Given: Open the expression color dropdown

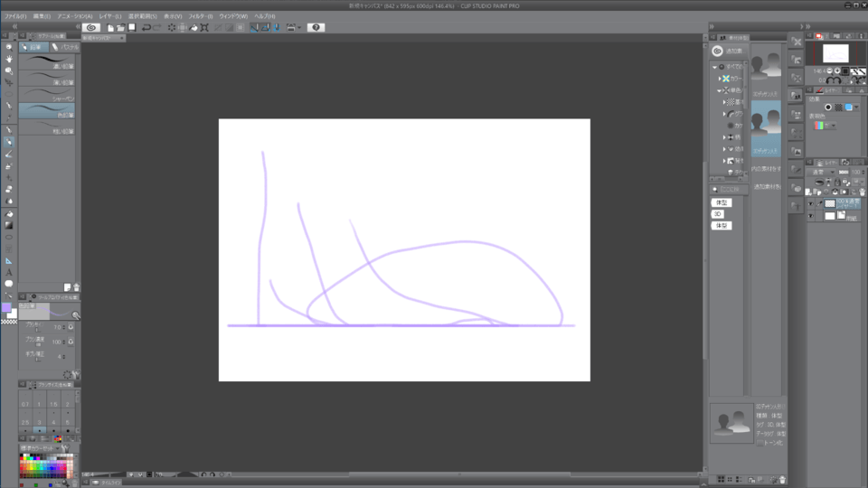Looking at the screenshot, I should pos(826,126).
